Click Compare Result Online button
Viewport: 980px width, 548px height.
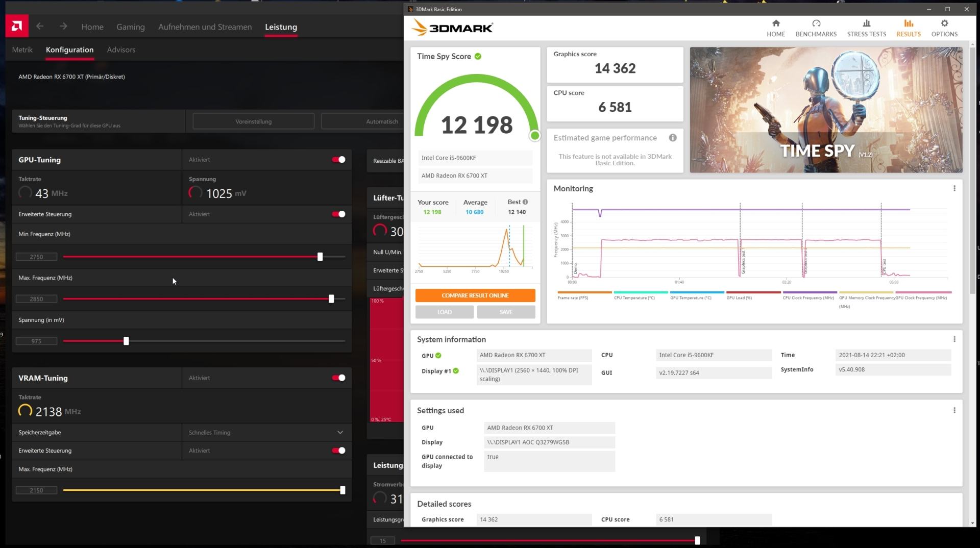click(x=475, y=295)
